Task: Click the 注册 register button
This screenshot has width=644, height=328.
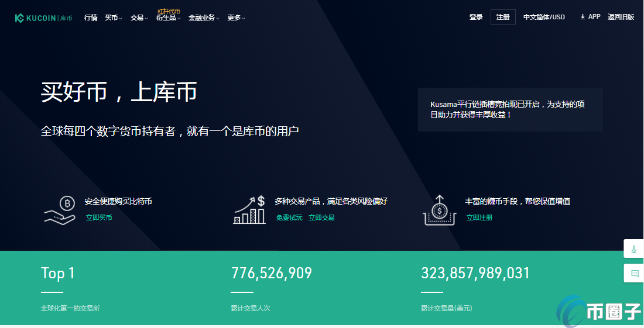Action: pyautogui.click(x=503, y=17)
